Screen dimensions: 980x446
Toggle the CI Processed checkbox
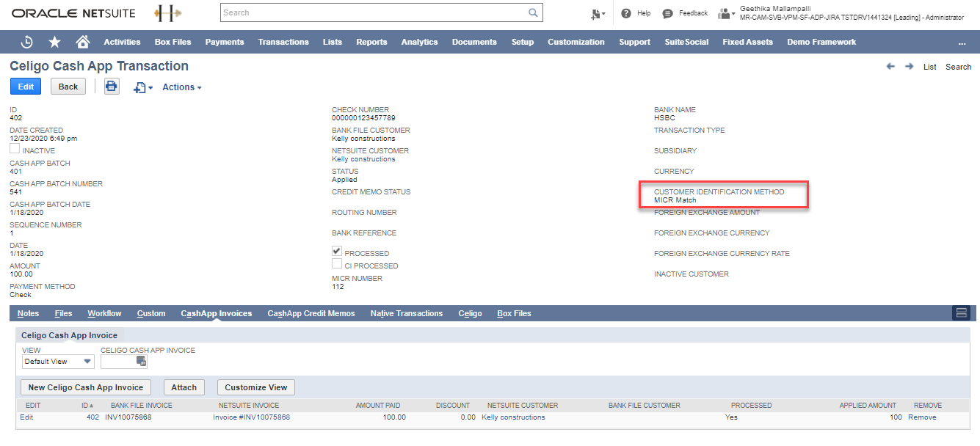[337, 264]
